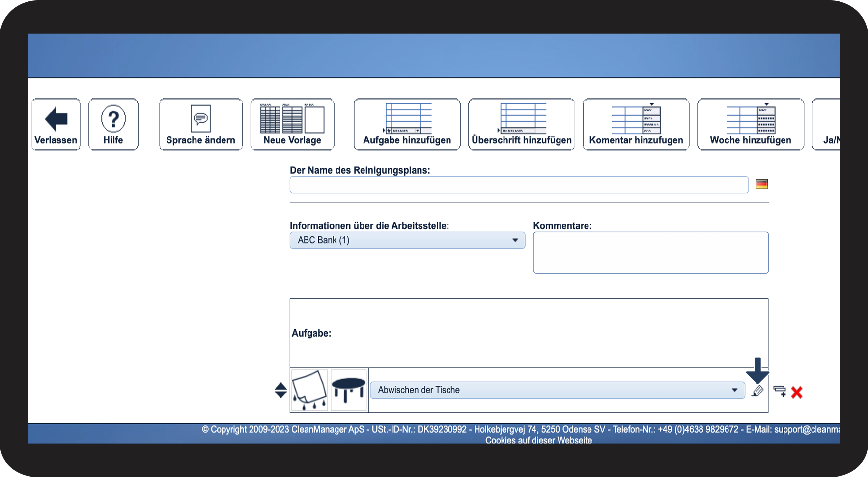The width and height of the screenshot is (868, 477).
Task: Click the Komentar hinzufugen button
Action: coord(636,124)
